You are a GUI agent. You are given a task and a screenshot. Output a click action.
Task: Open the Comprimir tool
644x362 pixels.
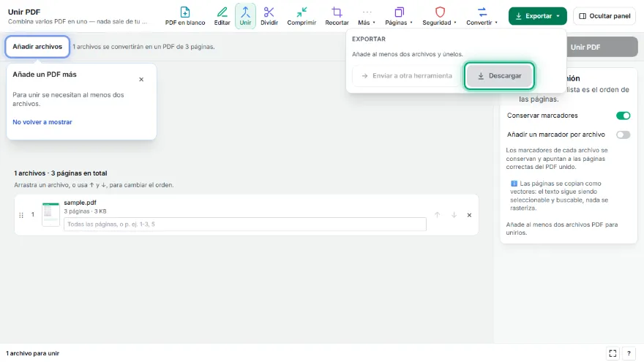(302, 16)
